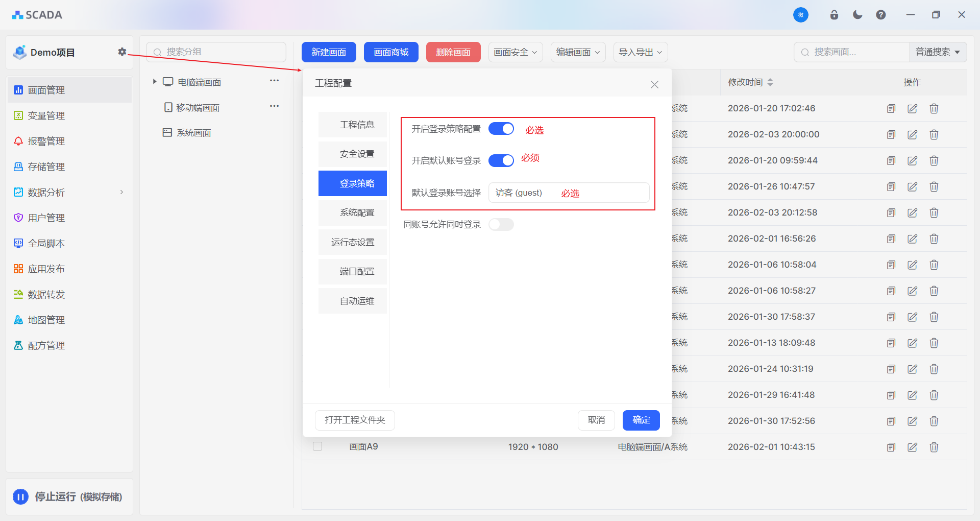Click the pause icon for 停止运行
This screenshot has height=521, width=980.
20,496
